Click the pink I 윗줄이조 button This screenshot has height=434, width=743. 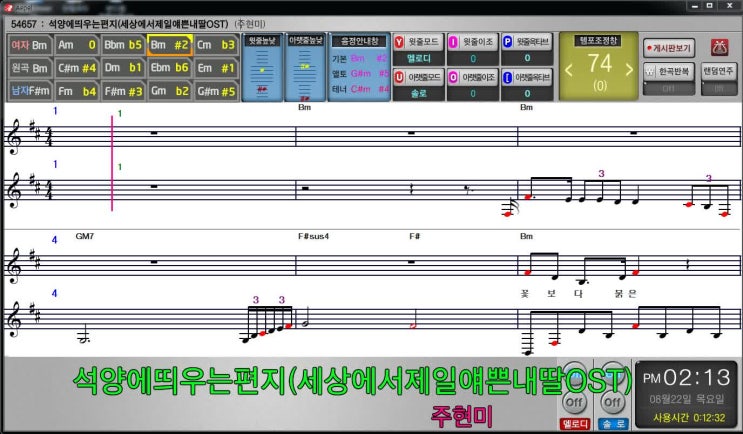point(472,43)
